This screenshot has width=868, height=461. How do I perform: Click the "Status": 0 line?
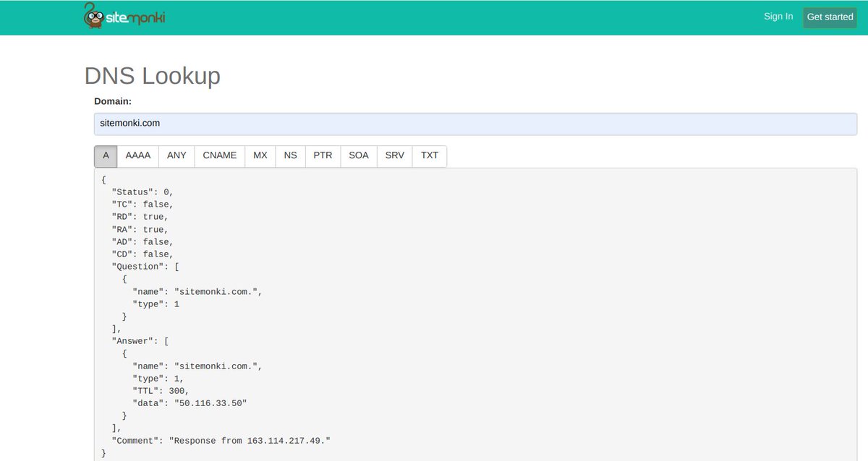tap(142, 191)
